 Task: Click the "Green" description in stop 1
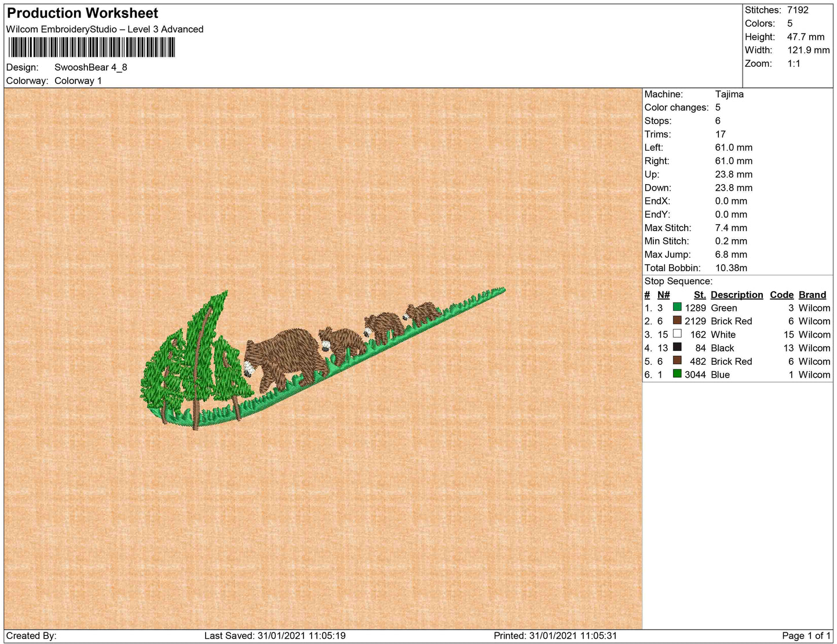pos(724,308)
